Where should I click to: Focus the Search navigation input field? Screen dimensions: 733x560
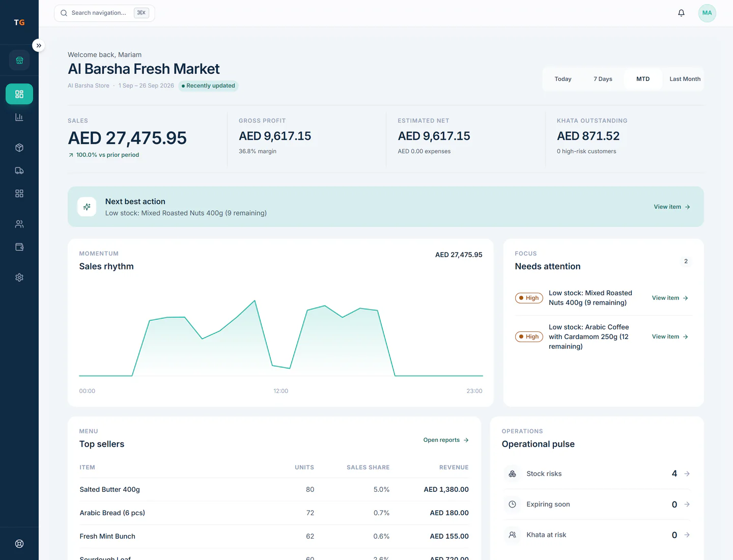point(104,13)
